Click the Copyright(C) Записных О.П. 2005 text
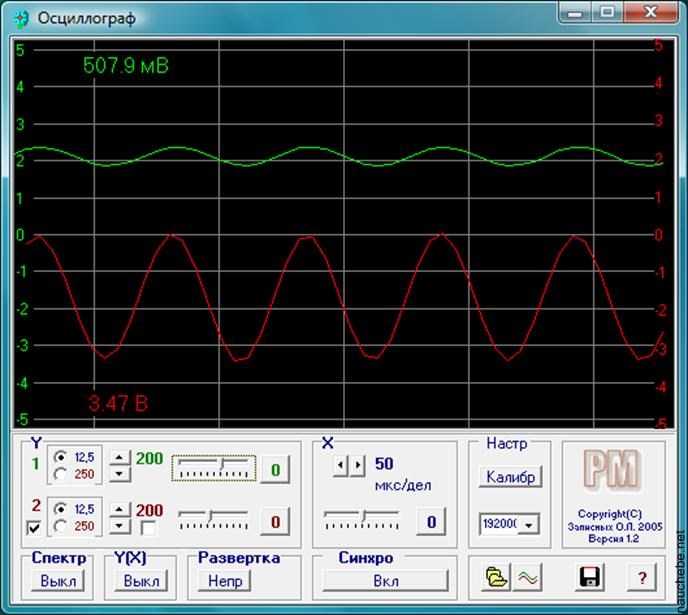 pyautogui.click(x=614, y=520)
